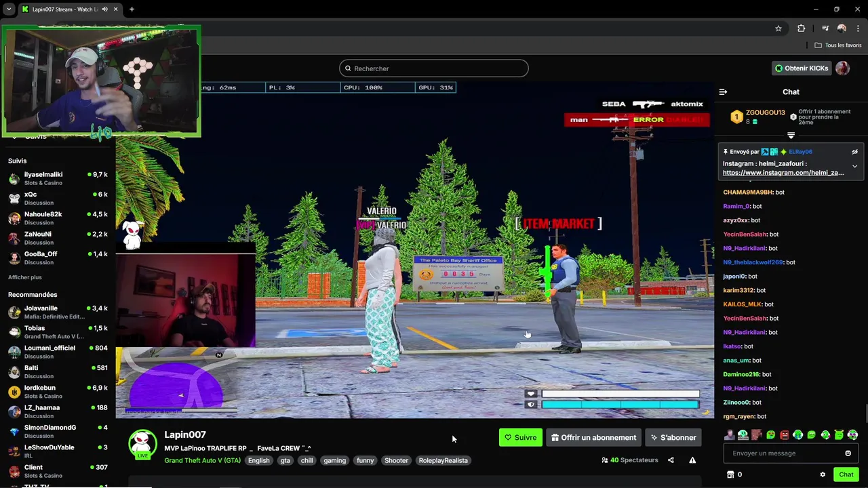Open the Chrome profile avatar

pyautogui.click(x=842, y=28)
